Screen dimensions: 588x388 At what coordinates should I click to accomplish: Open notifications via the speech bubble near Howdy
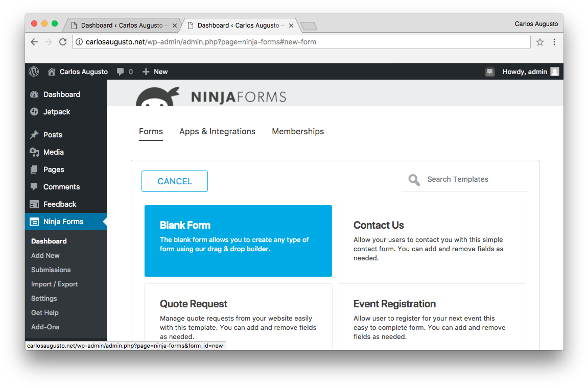490,71
